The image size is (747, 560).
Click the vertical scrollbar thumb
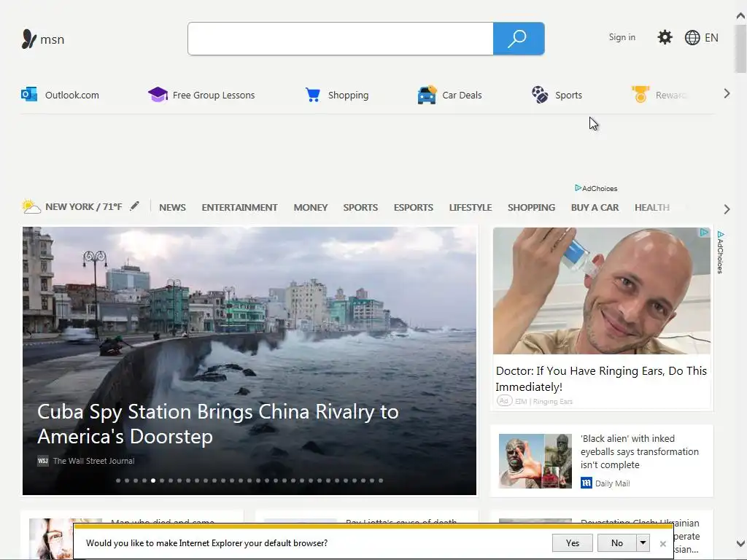tap(741, 49)
